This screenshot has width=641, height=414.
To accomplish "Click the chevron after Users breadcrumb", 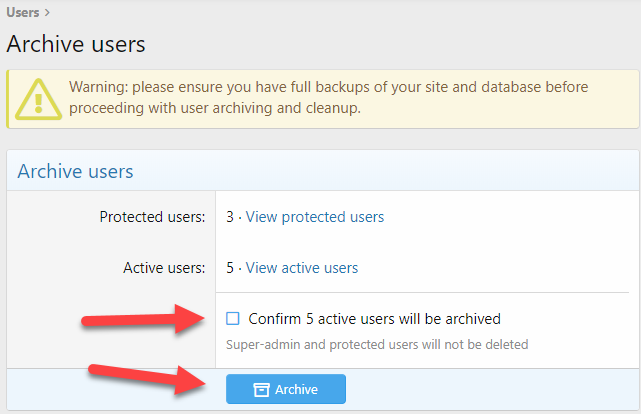I will [x=47, y=13].
